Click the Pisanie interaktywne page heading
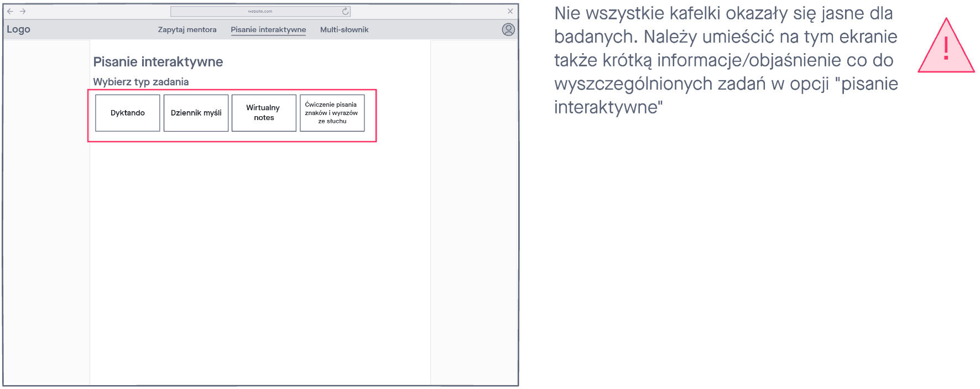This screenshot has width=980, height=389. click(x=158, y=62)
